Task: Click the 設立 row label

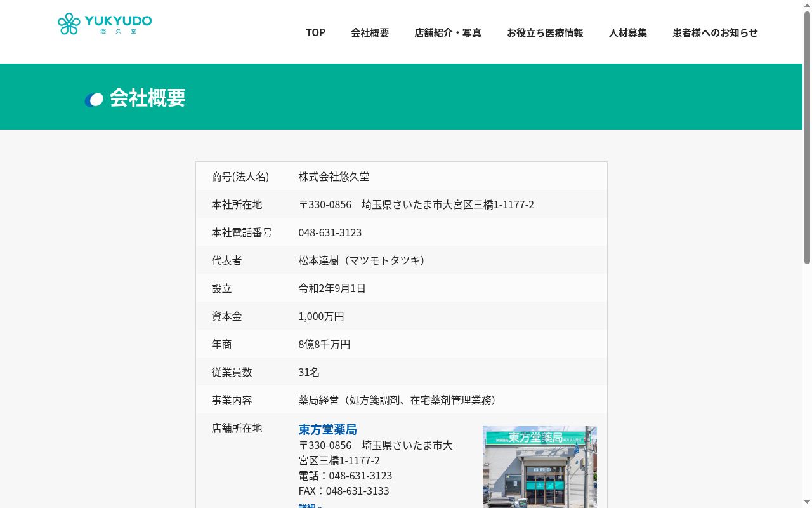Action: pos(221,288)
